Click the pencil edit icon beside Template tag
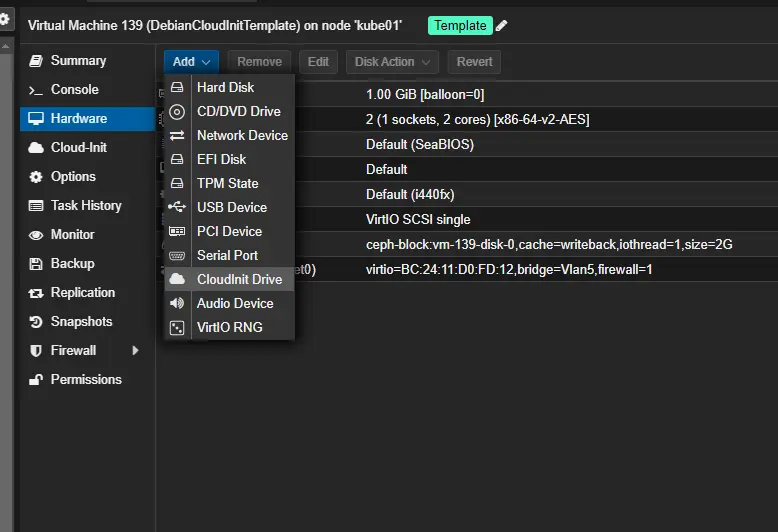 coord(502,26)
